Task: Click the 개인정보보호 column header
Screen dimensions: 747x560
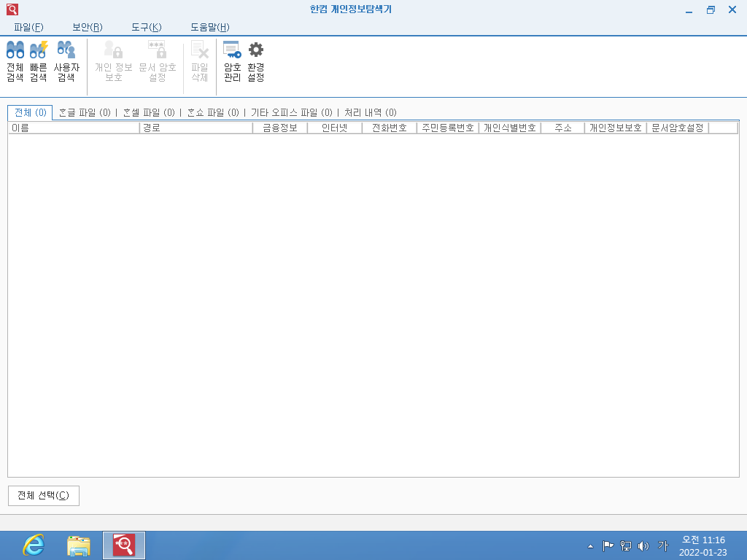Action: 616,128
